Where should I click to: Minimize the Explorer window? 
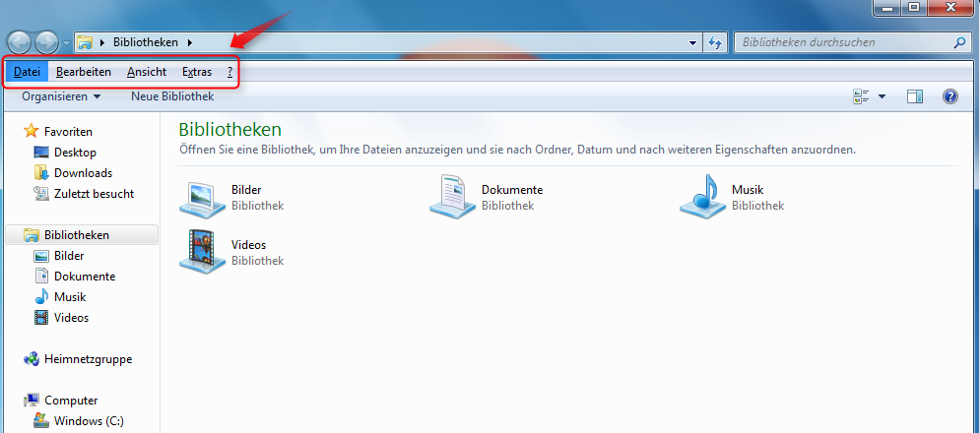tap(886, 8)
